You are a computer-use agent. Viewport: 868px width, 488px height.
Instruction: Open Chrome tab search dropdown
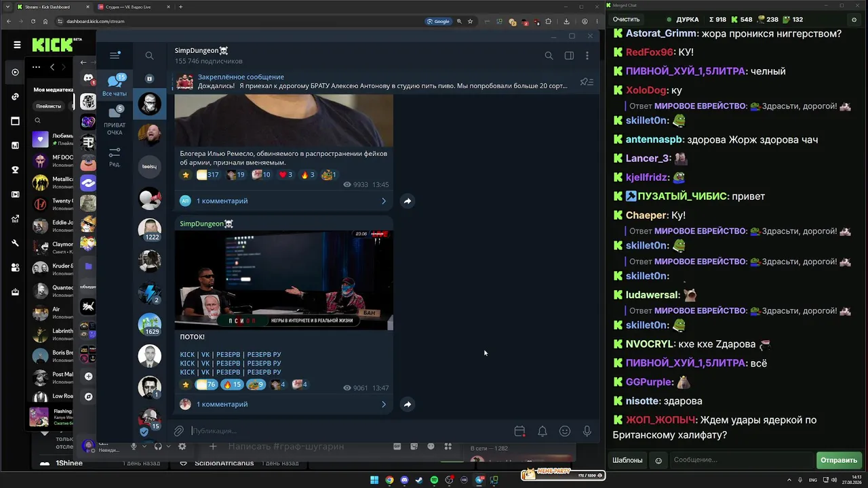coord(7,7)
